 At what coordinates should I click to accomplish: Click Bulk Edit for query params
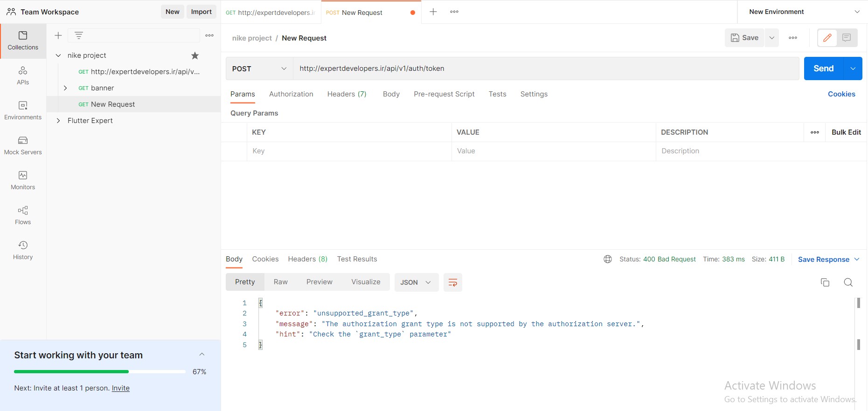(846, 132)
